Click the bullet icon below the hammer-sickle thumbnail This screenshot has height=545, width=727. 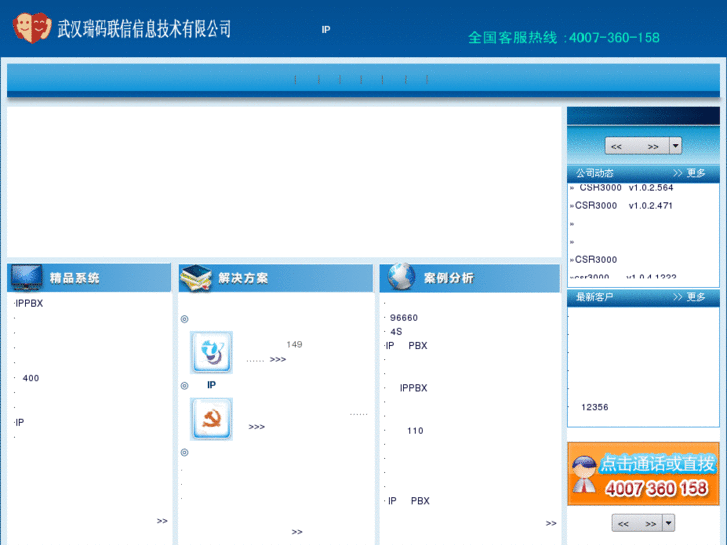pyautogui.click(x=185, y=452)
